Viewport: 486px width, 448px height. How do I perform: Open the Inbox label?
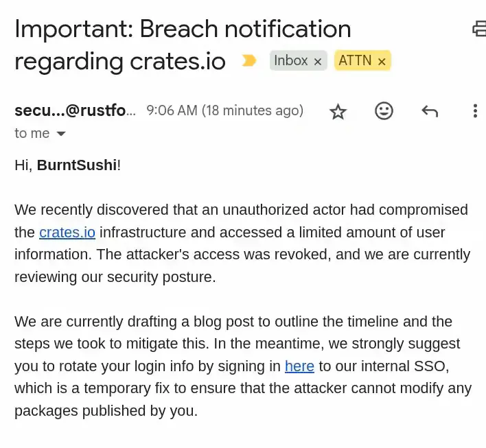tap(291, 60)
